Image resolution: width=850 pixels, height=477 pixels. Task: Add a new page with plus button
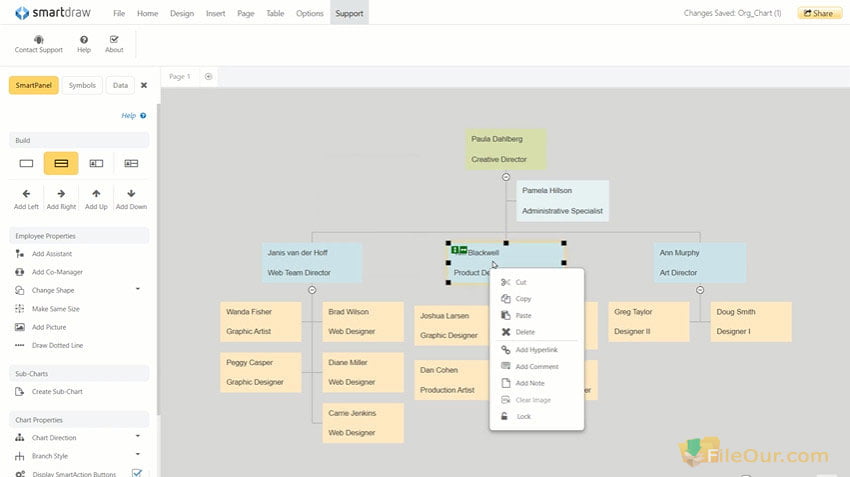208,76
